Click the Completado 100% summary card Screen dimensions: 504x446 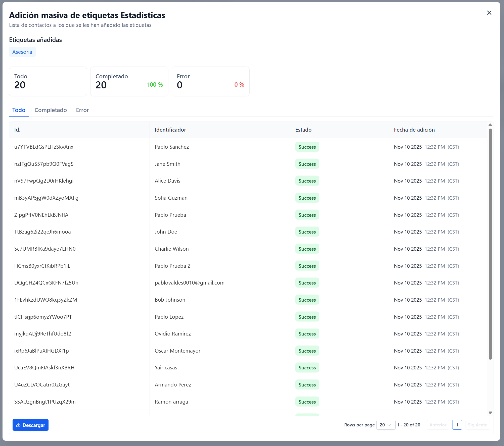pos(129,81)
